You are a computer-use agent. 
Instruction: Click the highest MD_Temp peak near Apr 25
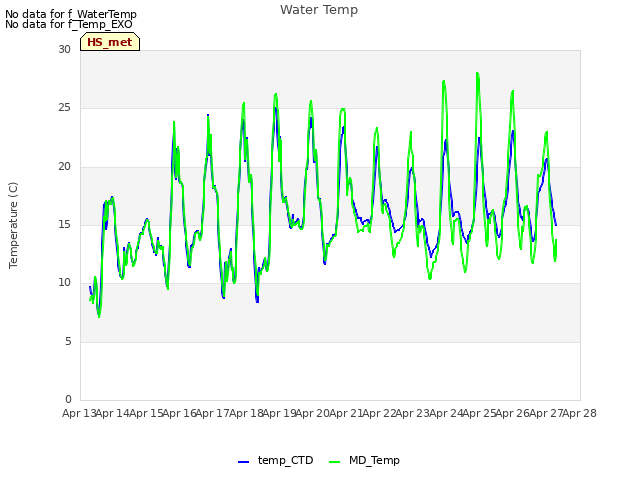point(477,73)
